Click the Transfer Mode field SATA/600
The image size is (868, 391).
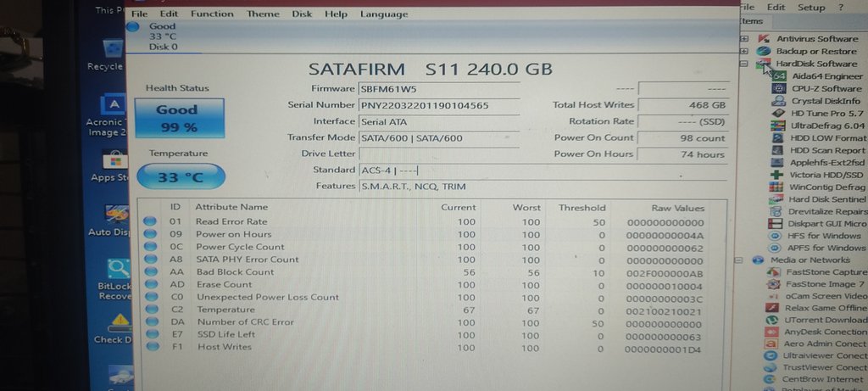439,138
